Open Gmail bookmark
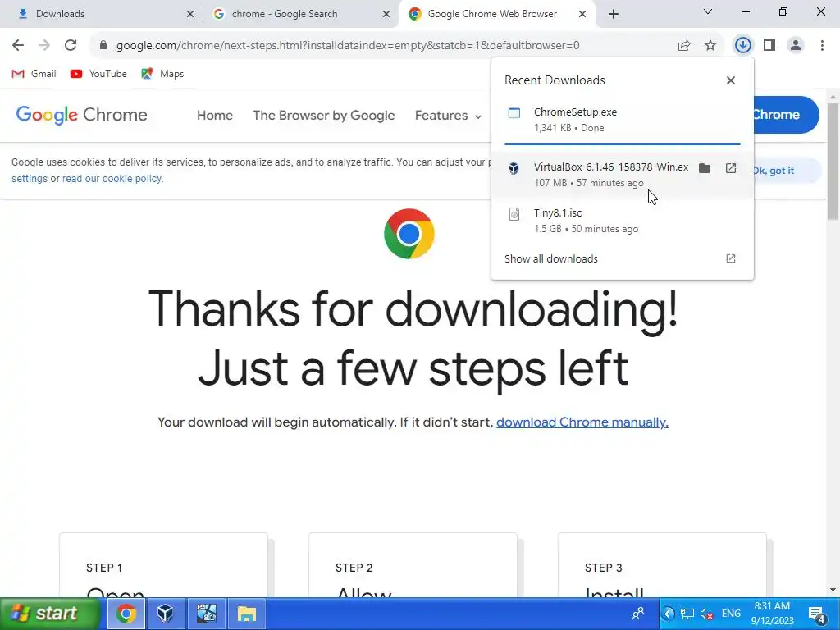 coord(34,74)
